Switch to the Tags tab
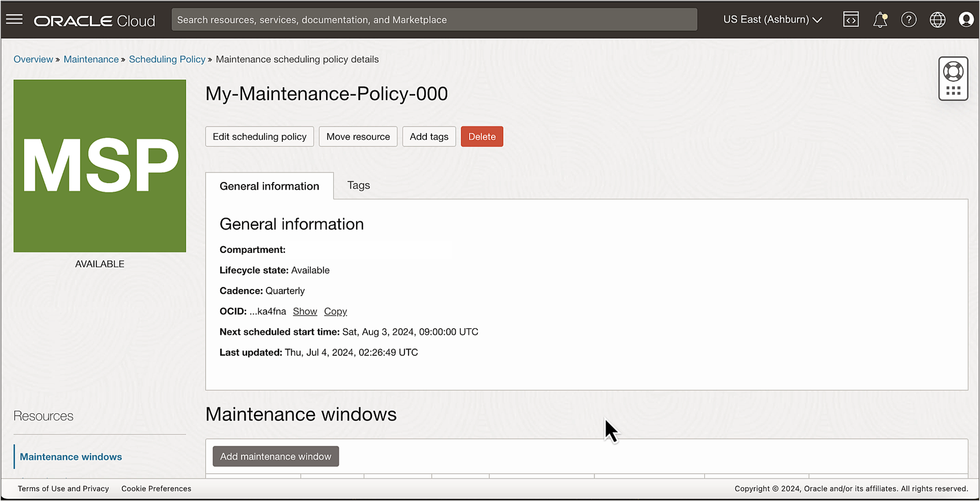Screen dimensions: 980x501 tap(358, 185)
